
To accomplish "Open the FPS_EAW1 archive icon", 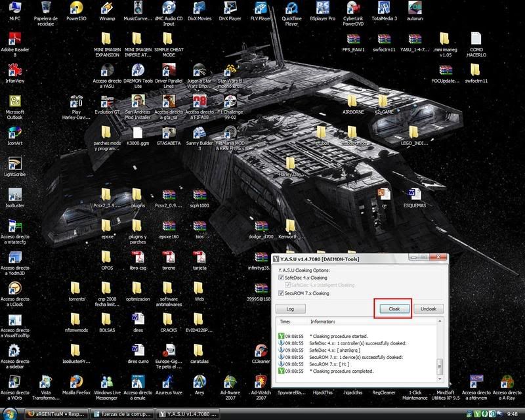I will 353,42.
